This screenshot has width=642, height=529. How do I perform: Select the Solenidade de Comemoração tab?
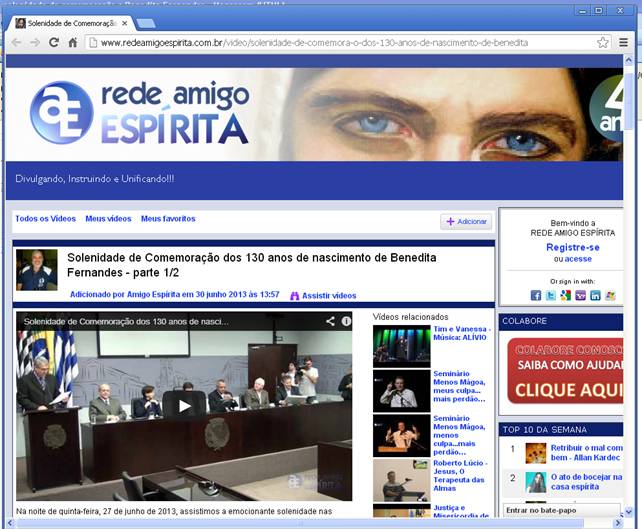[x=70, y=23]
